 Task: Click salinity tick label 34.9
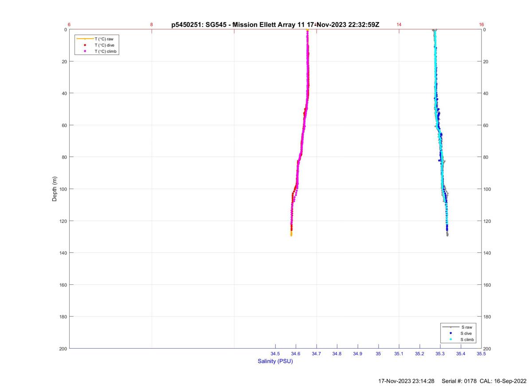point(358,354)
